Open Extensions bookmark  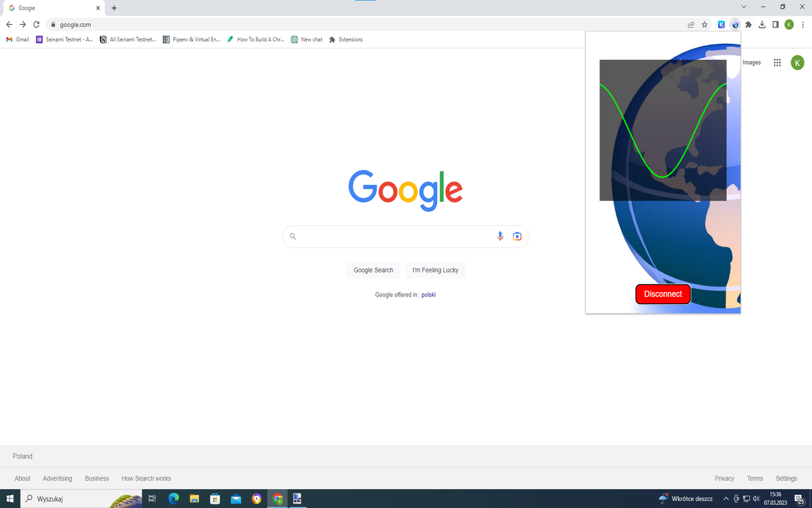point(346,39)
